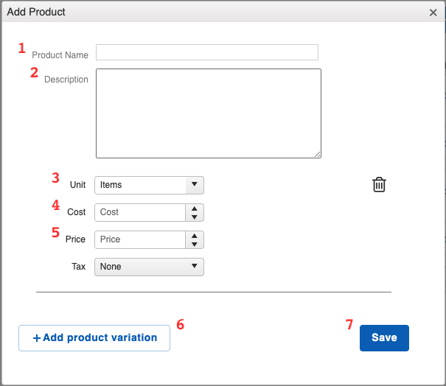Click the Add Product dialog title
This screenshot has height=386, width=446.
tap(36, 12)
